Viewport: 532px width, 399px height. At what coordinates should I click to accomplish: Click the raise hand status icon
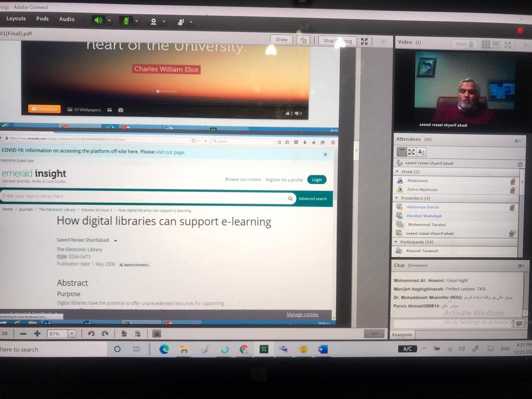point(180,22)
